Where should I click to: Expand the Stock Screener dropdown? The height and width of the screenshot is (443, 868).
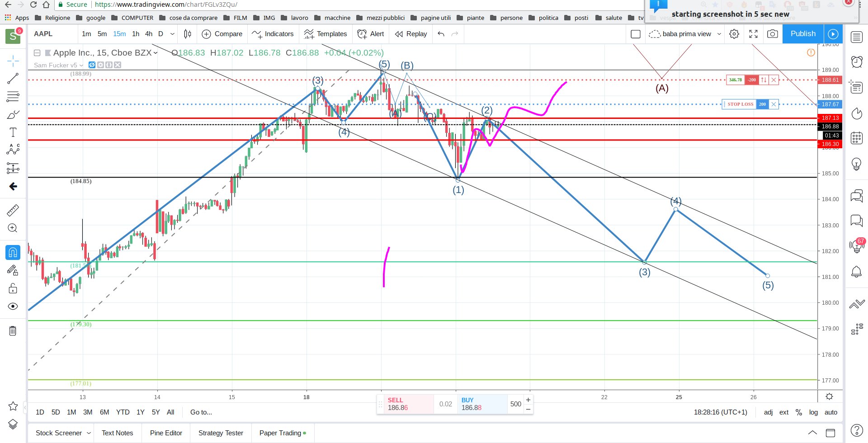[89, 433]
